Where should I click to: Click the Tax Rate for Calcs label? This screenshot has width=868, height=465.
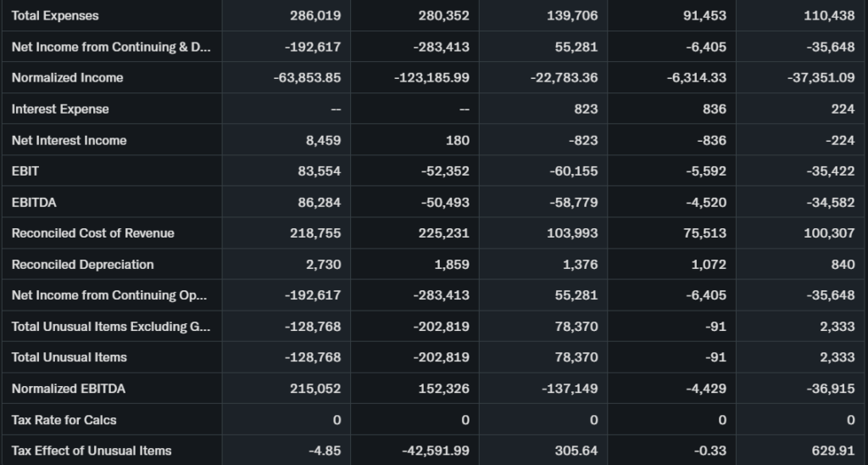(x=64, y=419)
